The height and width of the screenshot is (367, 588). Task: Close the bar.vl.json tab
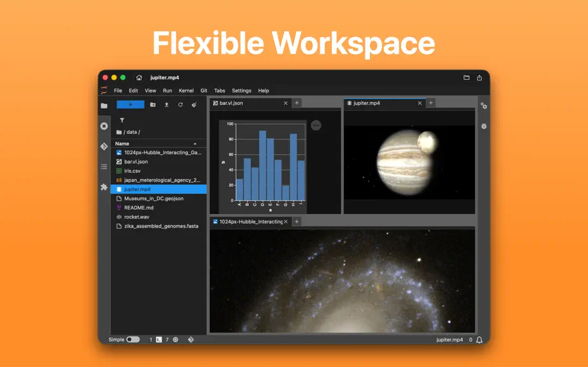pos(286,103)
